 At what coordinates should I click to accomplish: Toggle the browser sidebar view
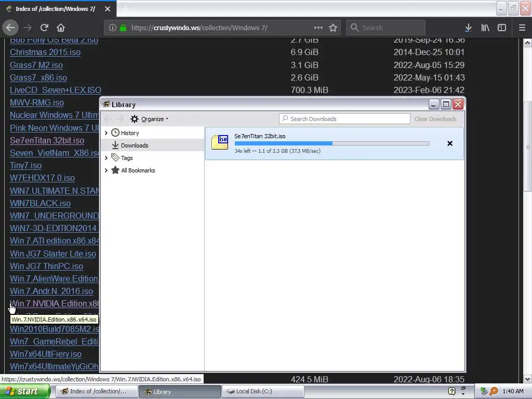coord(502,28)
